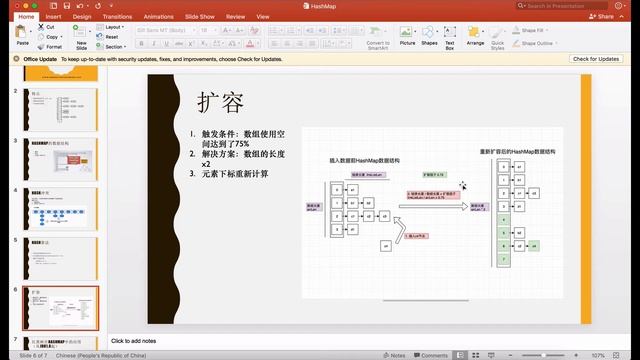The width and height of the screenshot is (640, 360).
Task: Collapse the ribbon with the chevron
Action: [622, 17]
